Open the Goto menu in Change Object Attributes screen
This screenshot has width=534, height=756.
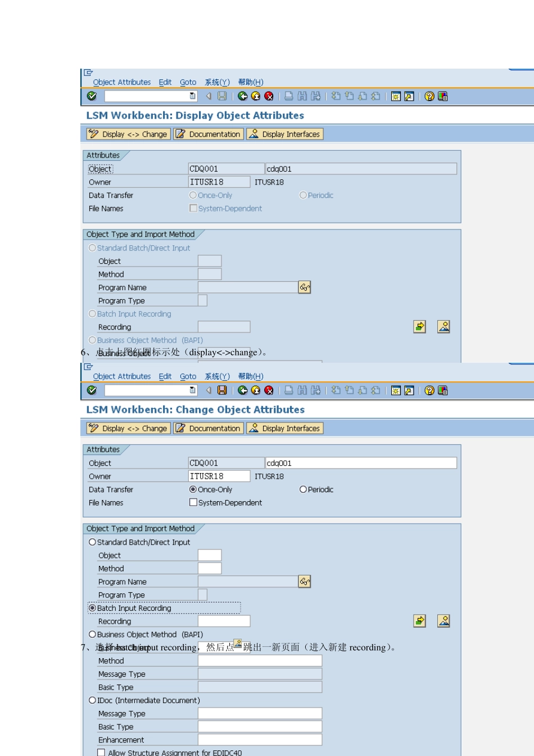pos(188,376)
